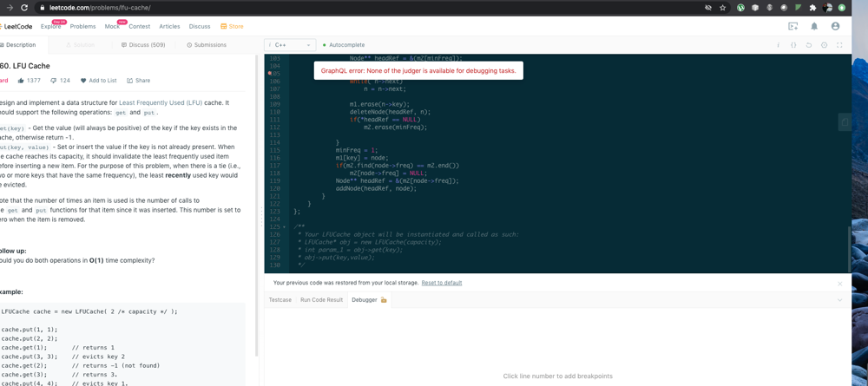This screenshot has width=868, height=386.
Task: Click the thumbs-down dislike count 124
Action: pos(61,80)
